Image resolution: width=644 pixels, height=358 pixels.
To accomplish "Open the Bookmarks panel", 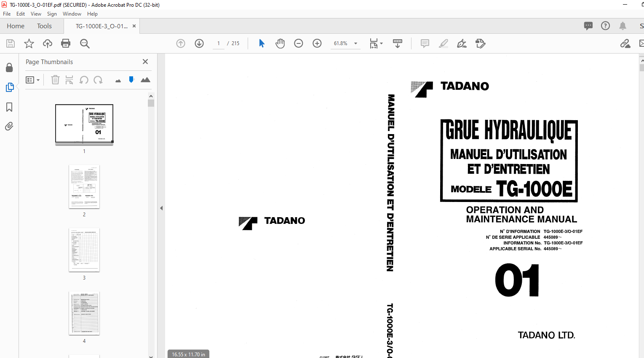I will pos(9,107).
